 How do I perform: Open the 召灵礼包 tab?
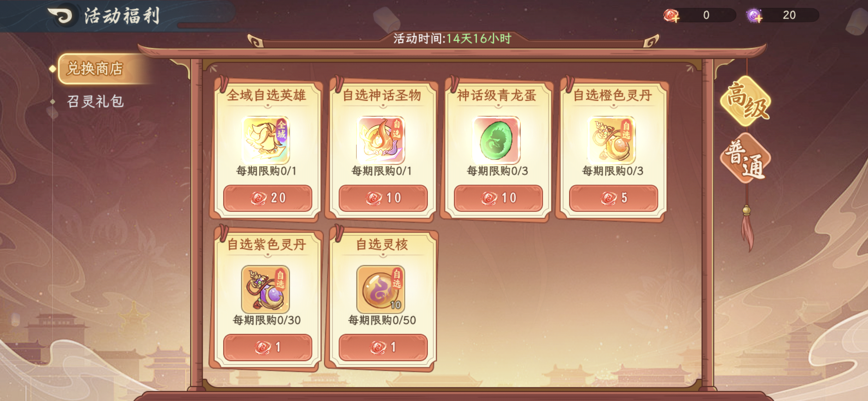[95, 101]
